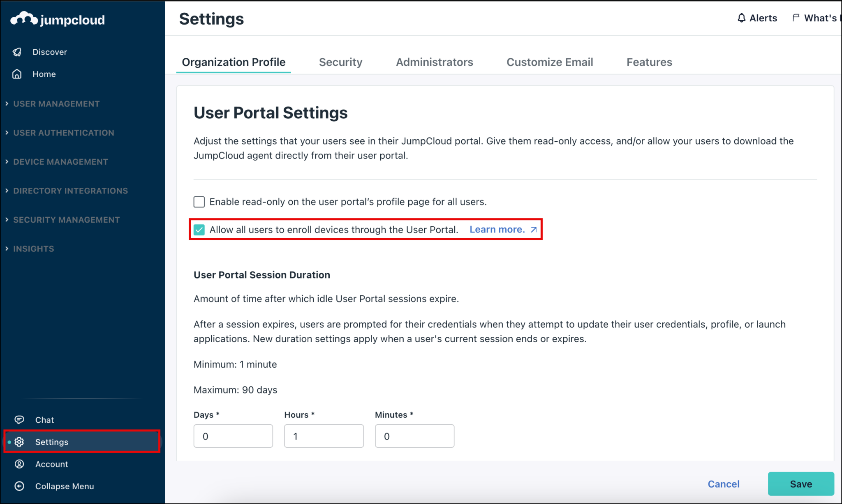The height and width of the screenshot is (504, 842).
Task: Click the Settings gear icon
Action: [19, 442]
